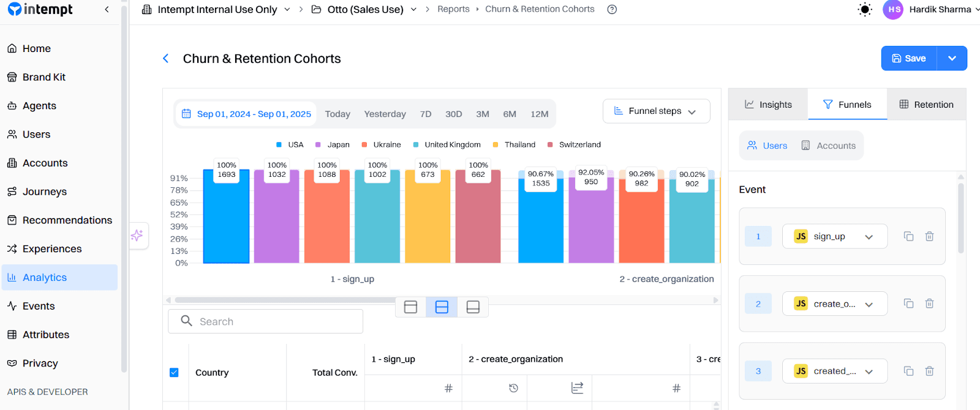Viewport: 980px width, 410px height.
Task: Select the 7D time range
Action: tap(426, 114)
